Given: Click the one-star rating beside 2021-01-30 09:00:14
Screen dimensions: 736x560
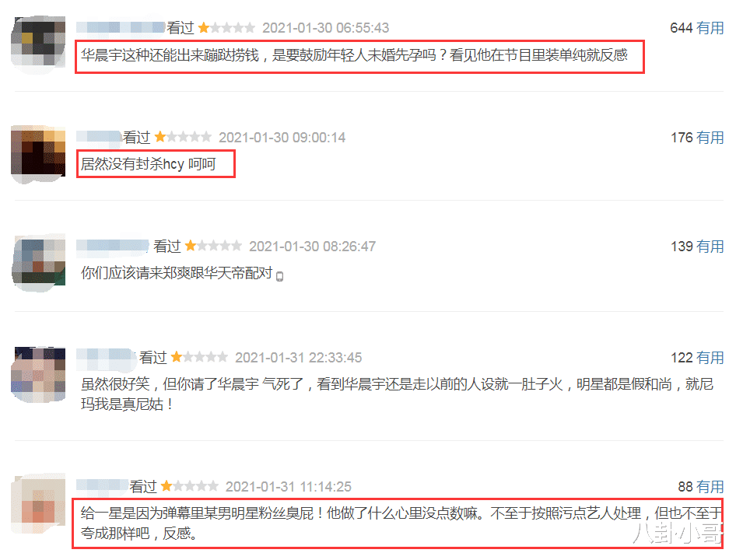Looking at the screenshot, I should point(183,137).
